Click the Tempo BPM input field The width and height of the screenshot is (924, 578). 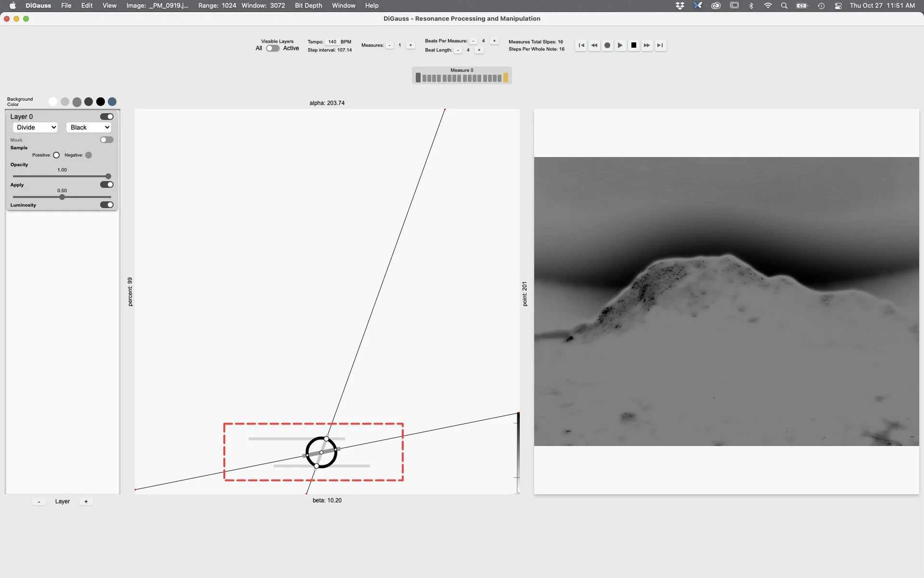tap(332, 42)
